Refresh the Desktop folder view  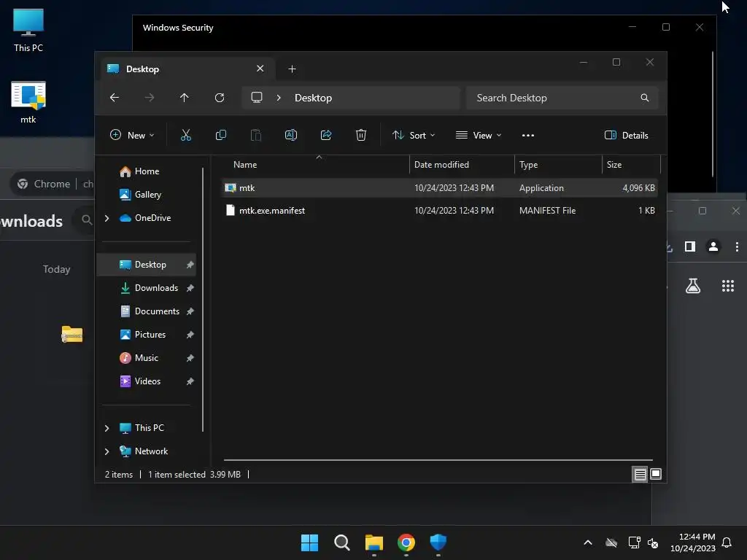pyautogui.click(x=220, y=98)
